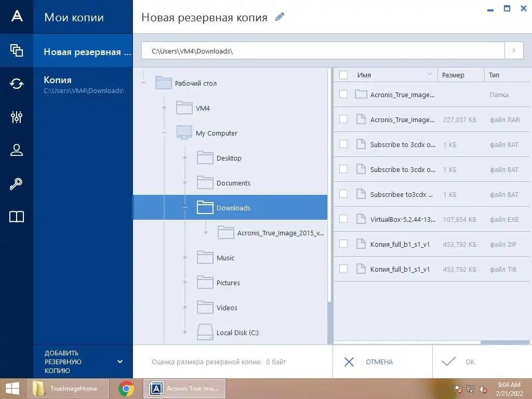Click the path field C:\Users\VM4\Downloads\
The width and height of the screenshot is (532, 399).
pyautogui.click(x=323, y=50)
